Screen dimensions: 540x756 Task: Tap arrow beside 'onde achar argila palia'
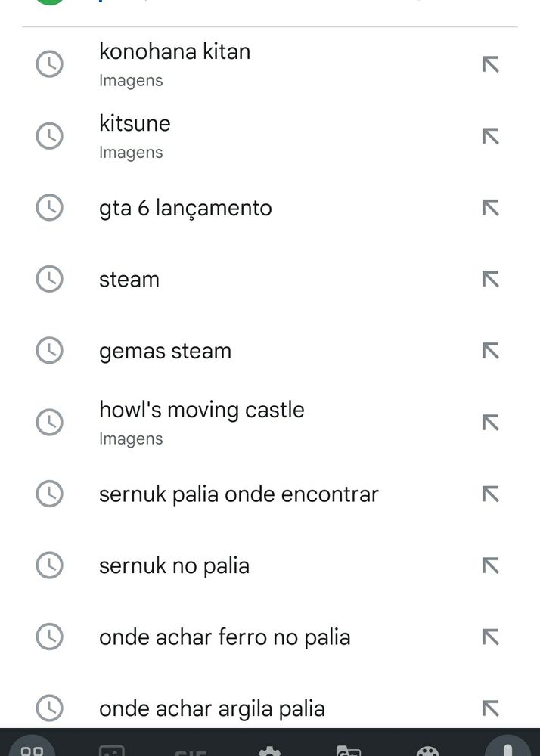(490, 708)
